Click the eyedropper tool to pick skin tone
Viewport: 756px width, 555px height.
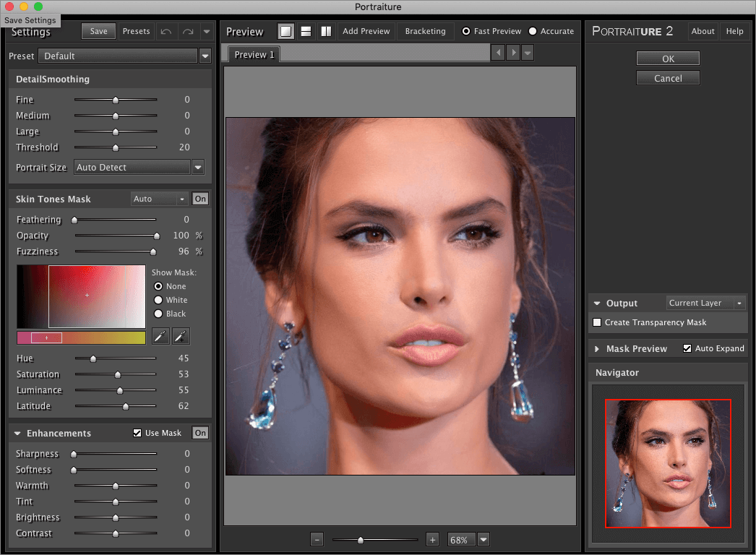[x=160, y=336]
